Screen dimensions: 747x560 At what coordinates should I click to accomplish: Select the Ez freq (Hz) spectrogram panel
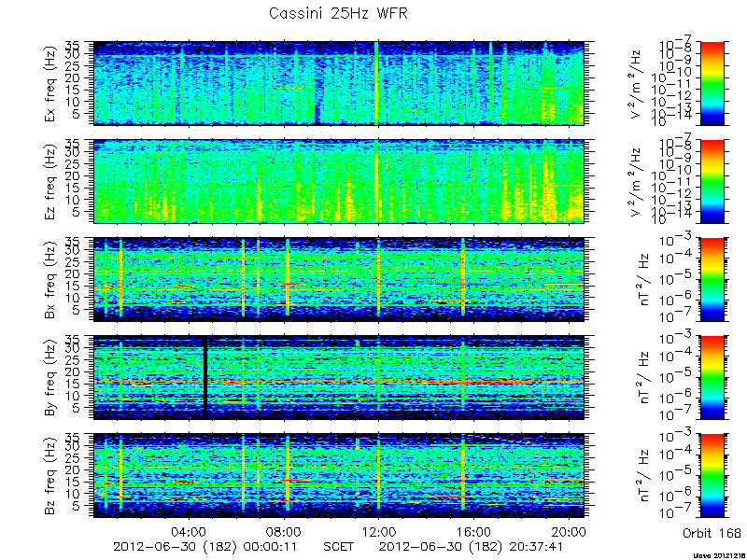[338, 181]
